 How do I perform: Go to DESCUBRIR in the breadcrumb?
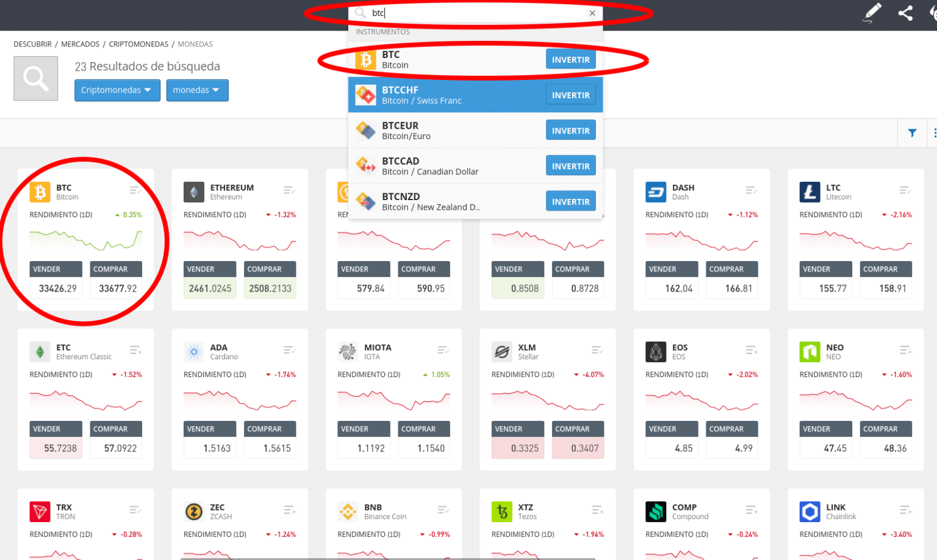pyautogui.click(x=32, y=45)
